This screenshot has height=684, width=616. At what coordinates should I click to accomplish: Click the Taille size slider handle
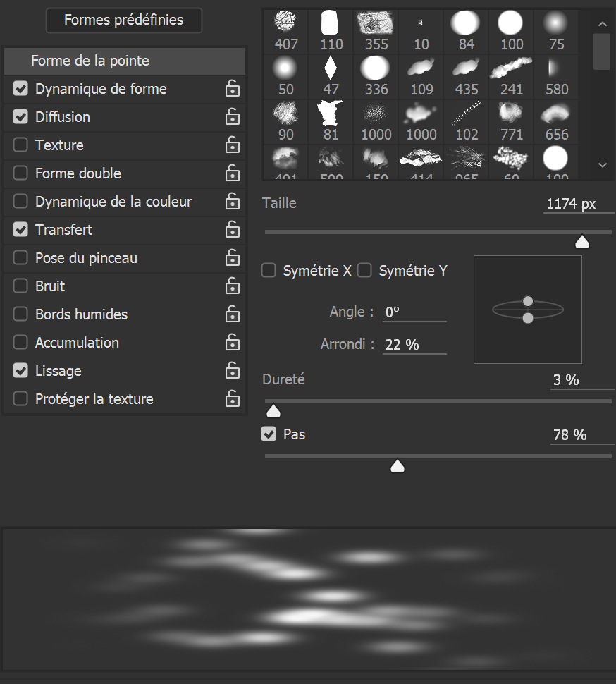coord(582,243)
